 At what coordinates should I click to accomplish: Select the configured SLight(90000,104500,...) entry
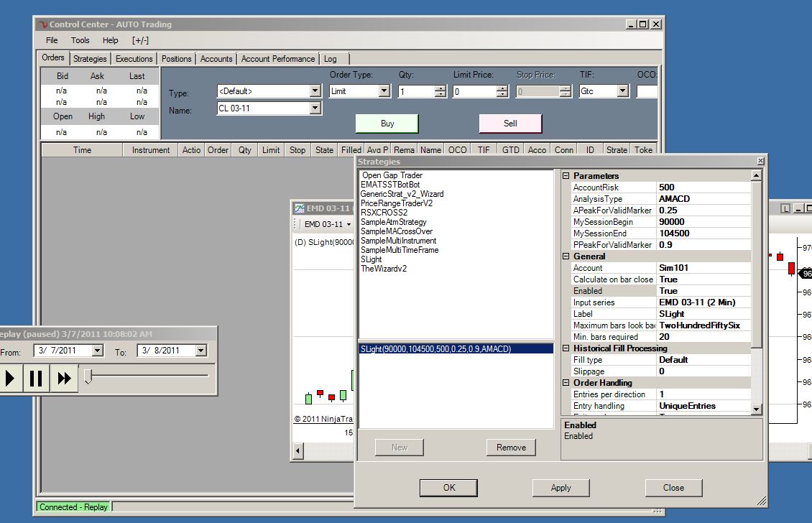coord(456,349)
